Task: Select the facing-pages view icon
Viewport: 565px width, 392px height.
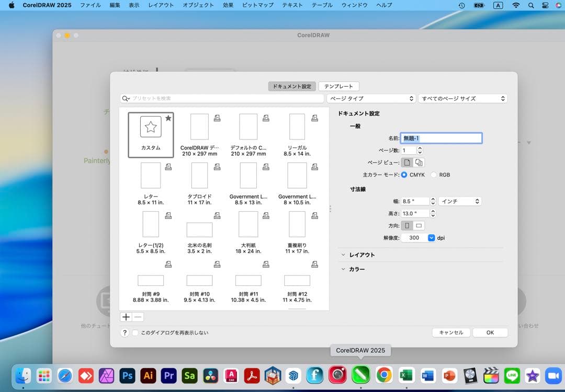Action: (417, 162)
